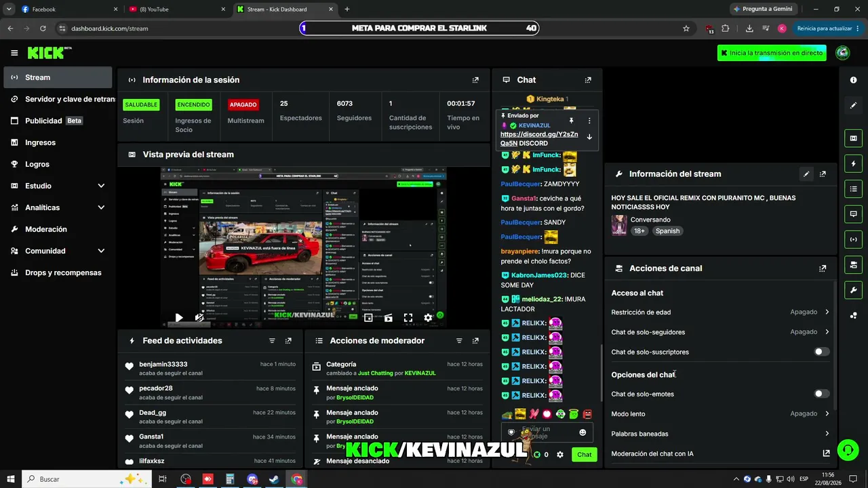Open the Logros page
Screen dimensions: 868x488
[x=58, y=164]
